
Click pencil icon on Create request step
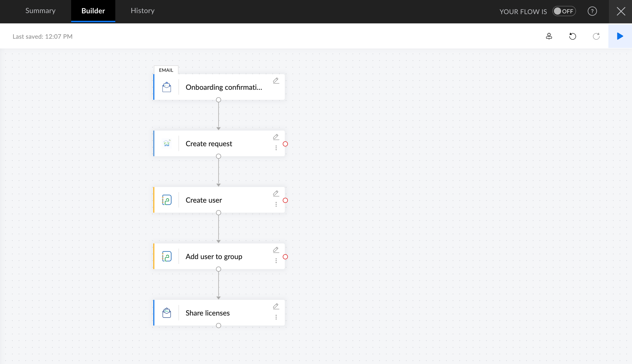tap(276, 137)
